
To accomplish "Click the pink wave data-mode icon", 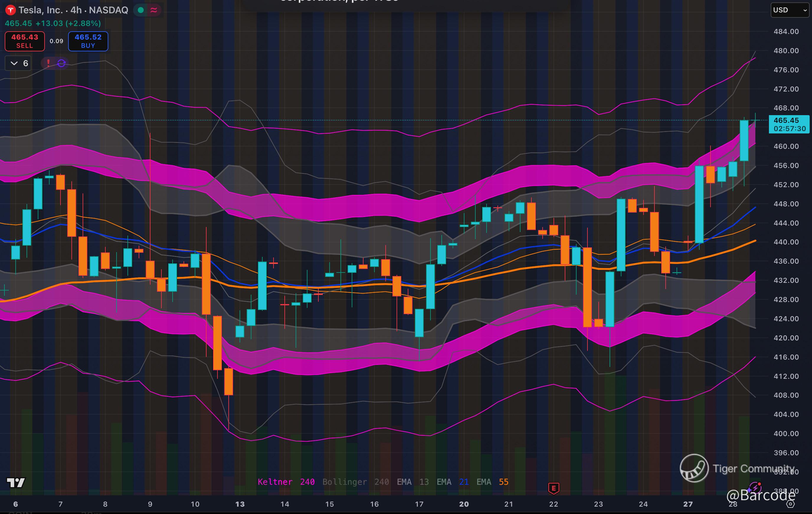I will [154, 10].
